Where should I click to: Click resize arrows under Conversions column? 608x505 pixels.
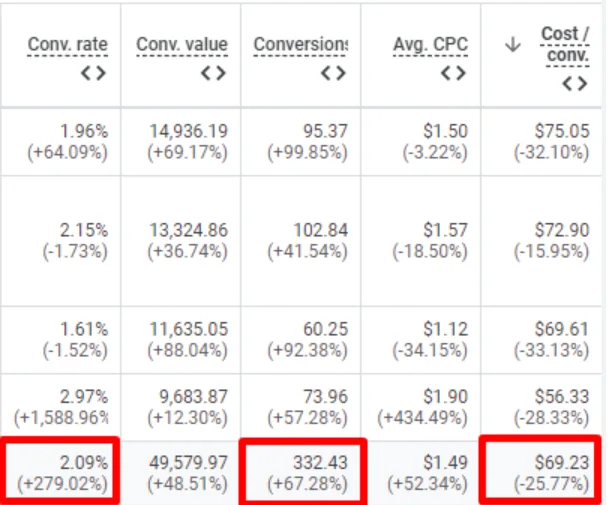pos(333,72)
